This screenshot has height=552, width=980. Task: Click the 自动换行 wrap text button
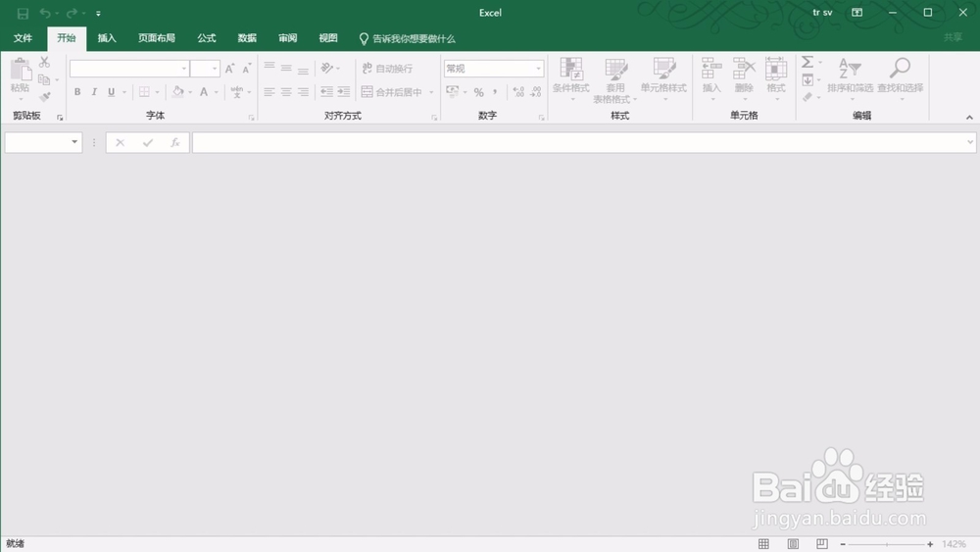pos(387,69)
